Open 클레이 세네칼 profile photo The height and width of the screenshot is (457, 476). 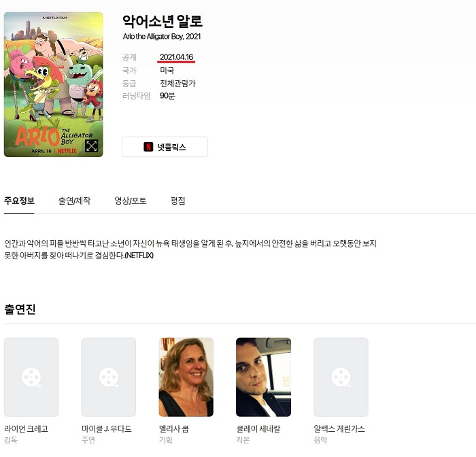click(264, 377)
